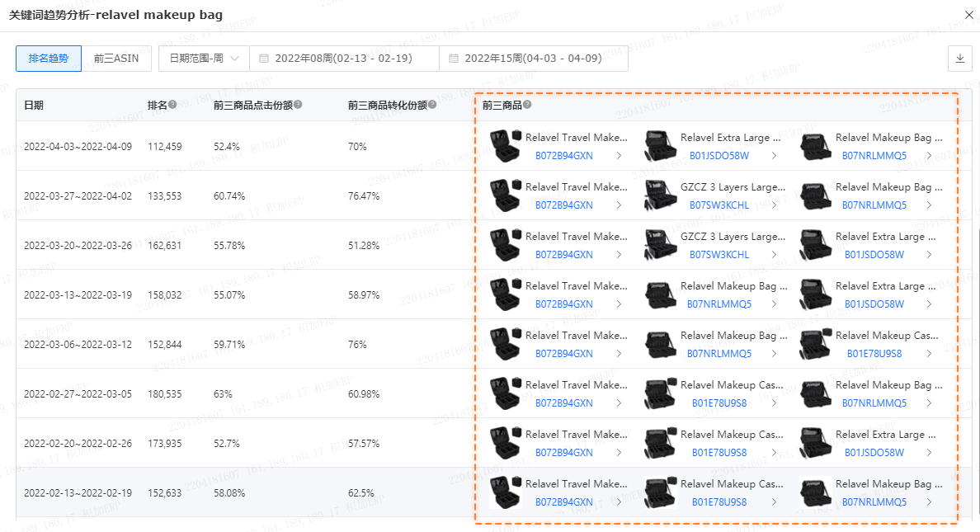Click Relavel Travel Make thumbnail in 04-03~04-09 row
The width and height of the screenshot is (980, 532).
click(505, 146)
